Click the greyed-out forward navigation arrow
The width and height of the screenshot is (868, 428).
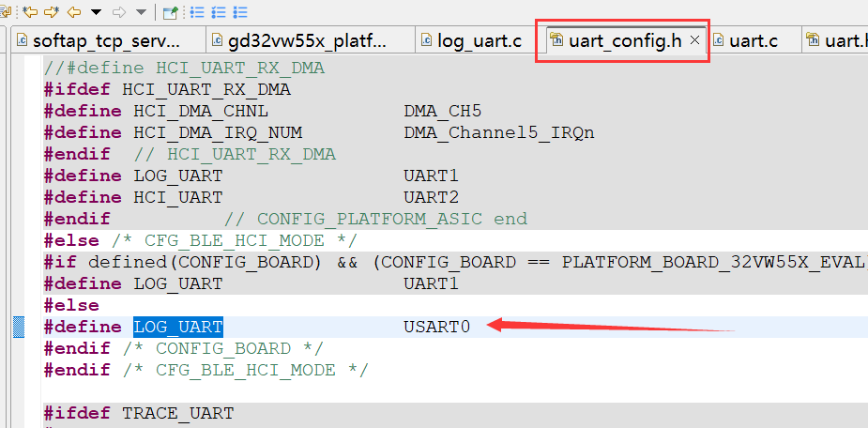(x=119, y=12)
